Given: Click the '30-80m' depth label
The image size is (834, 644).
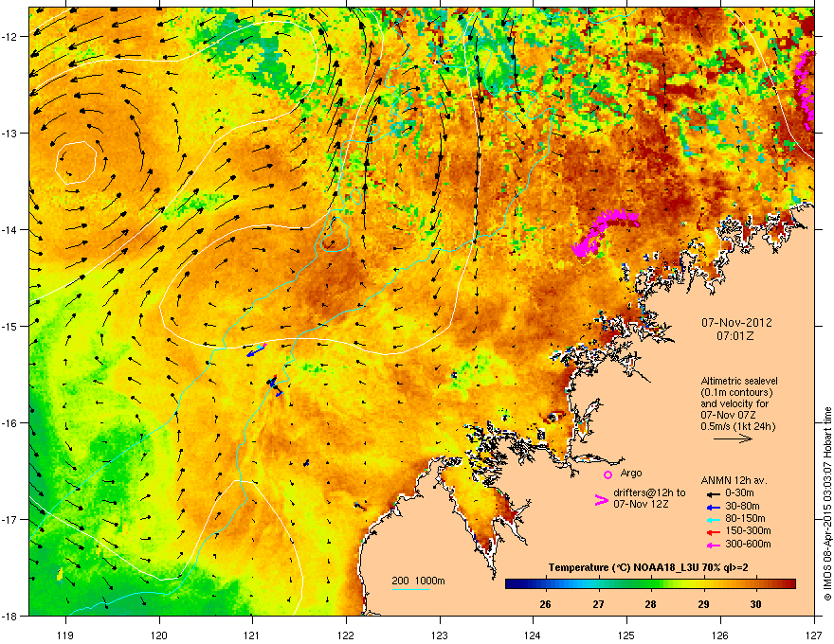Looking at the screenshot, I should (742, 506).
